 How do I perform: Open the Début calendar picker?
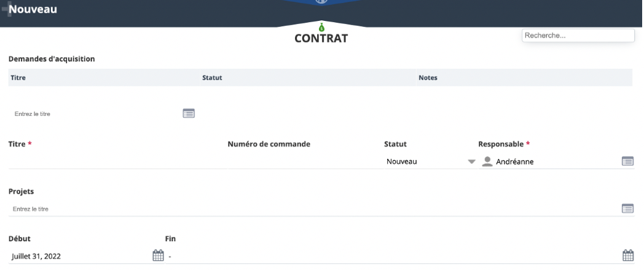coord(158,256)
